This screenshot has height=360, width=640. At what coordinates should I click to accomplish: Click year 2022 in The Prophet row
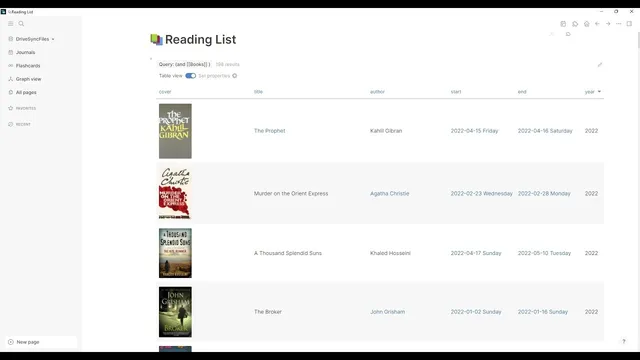[x=591, y=131]
